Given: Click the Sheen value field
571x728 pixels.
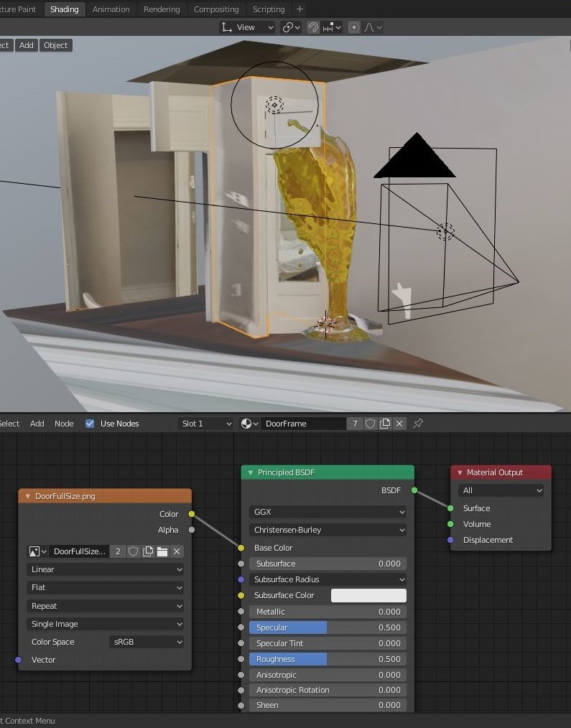Looking at the screenshot, I should [x=328, y=705].
